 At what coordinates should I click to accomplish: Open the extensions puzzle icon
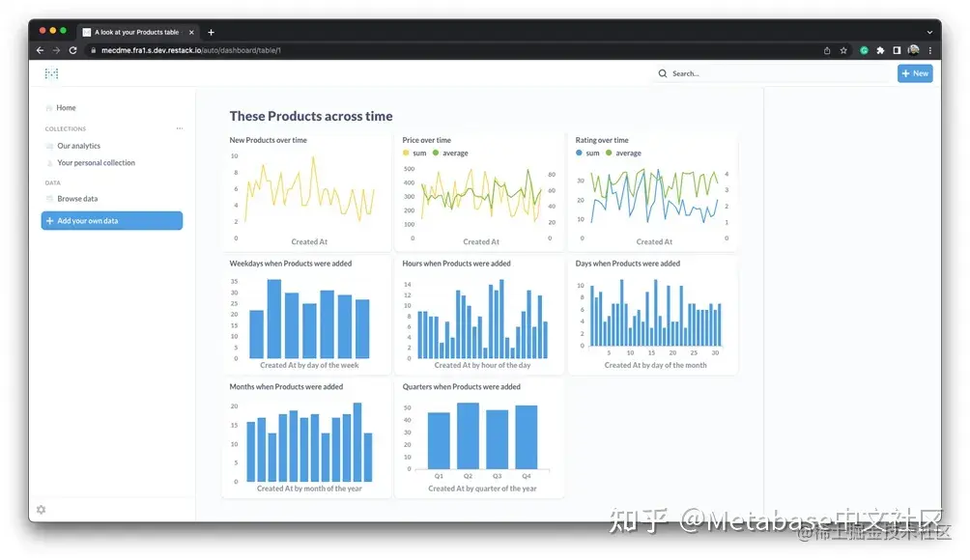coord(880,50)
